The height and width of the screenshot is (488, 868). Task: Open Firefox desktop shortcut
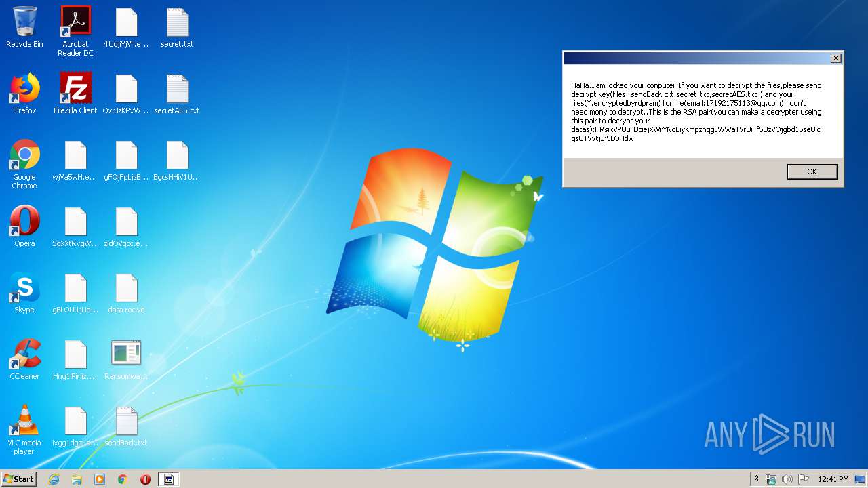point(24,94)
